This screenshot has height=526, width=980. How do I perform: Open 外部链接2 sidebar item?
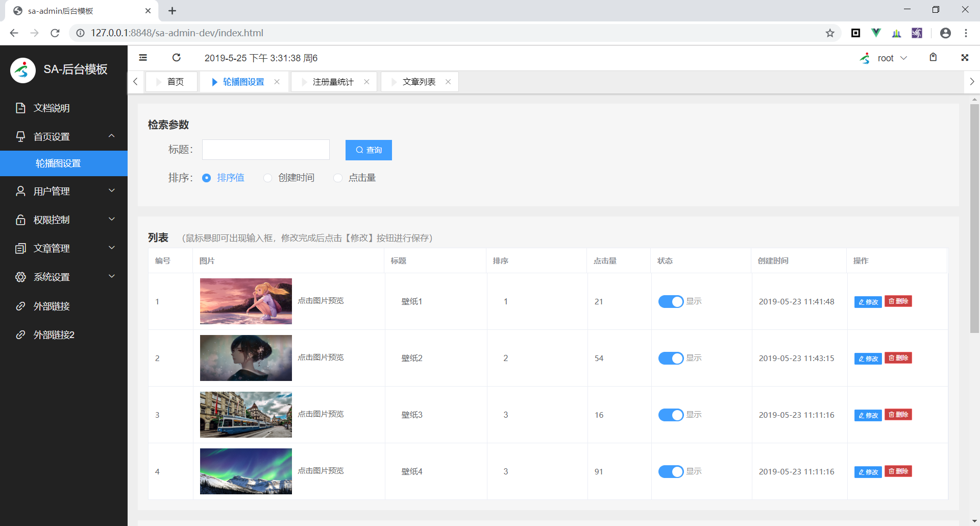[x=64, y=334]
